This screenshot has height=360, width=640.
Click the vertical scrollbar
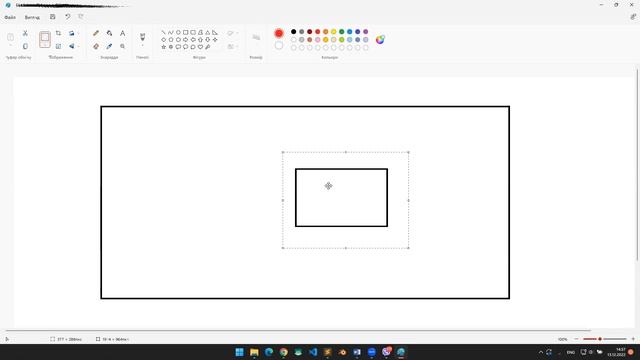pos(637,164)
